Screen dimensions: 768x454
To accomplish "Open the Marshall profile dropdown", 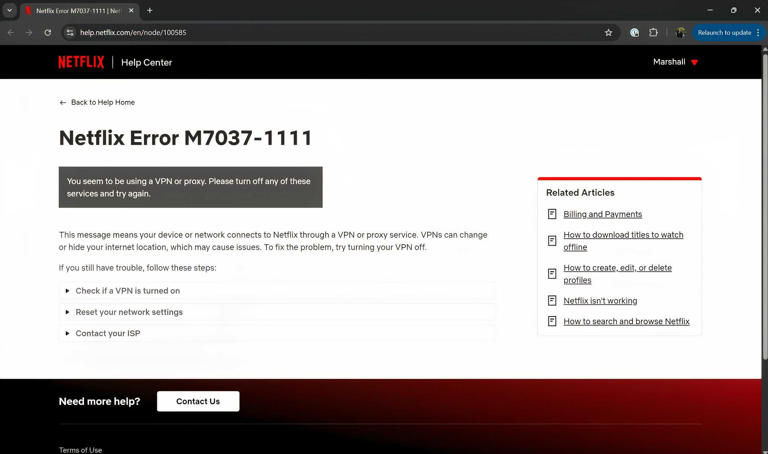I will [x=675, y=62].
